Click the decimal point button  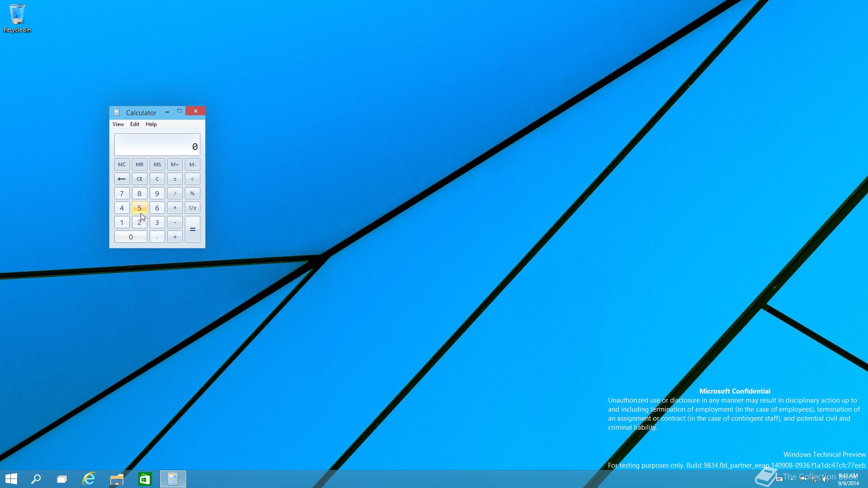point(157,237)
